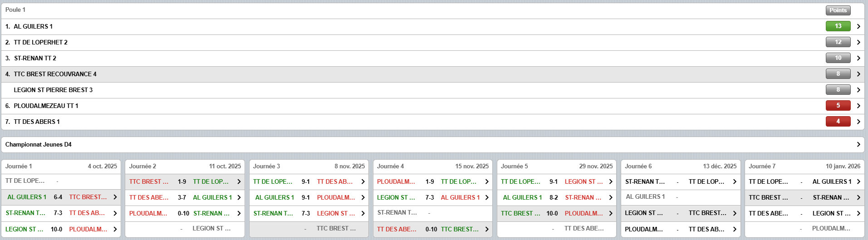Click the arrow for LEGION ST PIERRE BREST 3
The width and height of the screenshot is (868, 240).
coord(858,90)
